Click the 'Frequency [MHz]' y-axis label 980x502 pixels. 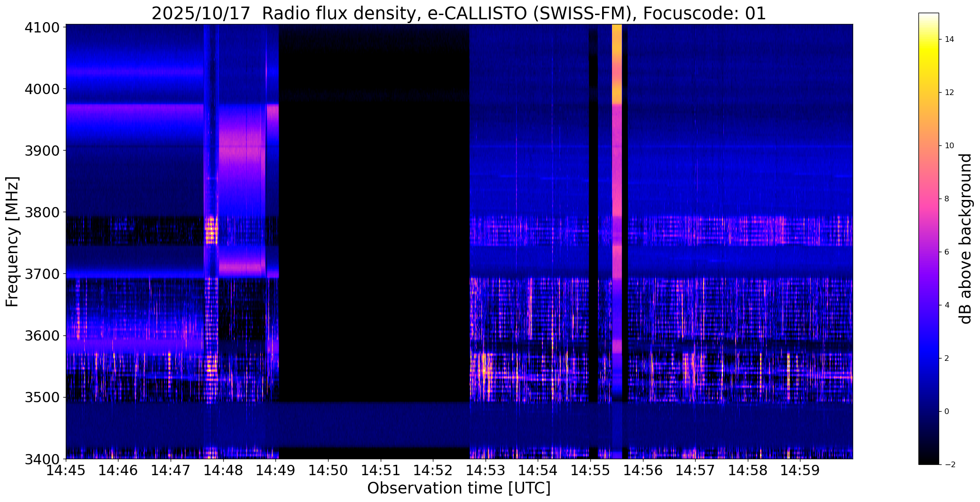(x=12, y=242)
